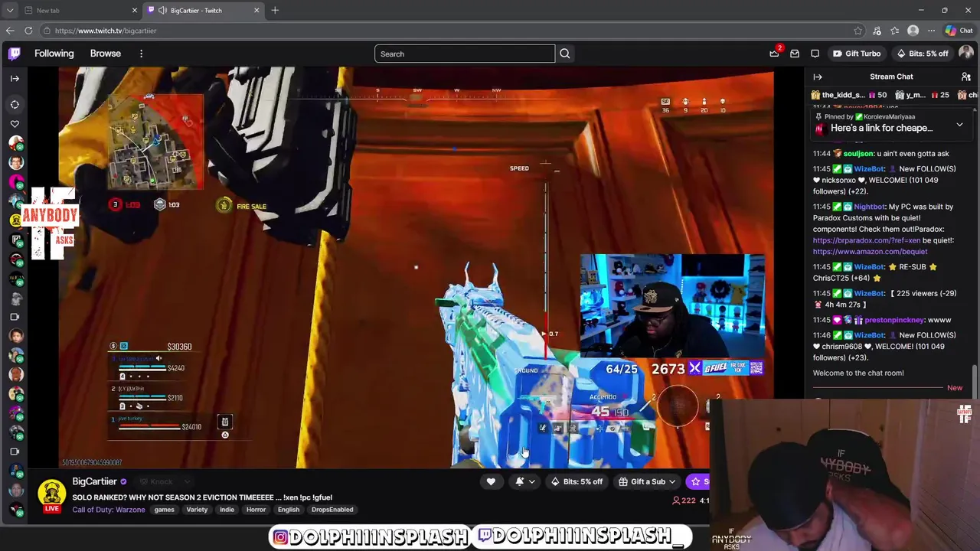The width and height of the screenshot is (980, 551).
Task: Click browser back arrow
Action: 10,31
